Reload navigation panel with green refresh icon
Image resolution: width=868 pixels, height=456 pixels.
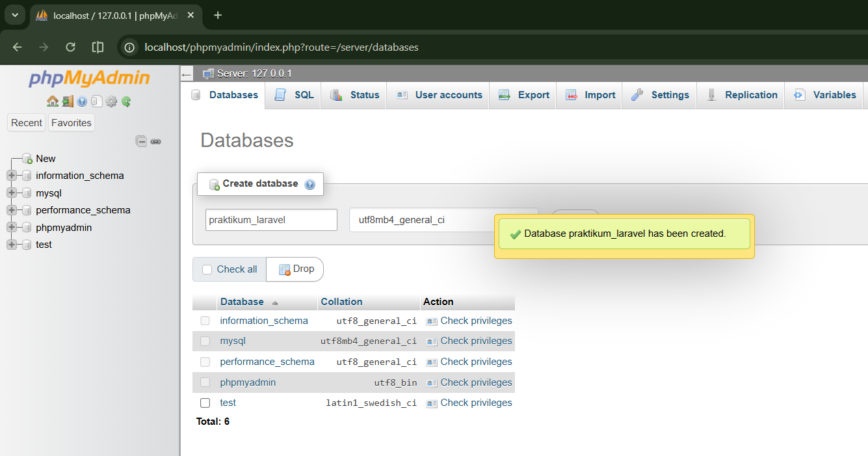[x=126, y=101]
